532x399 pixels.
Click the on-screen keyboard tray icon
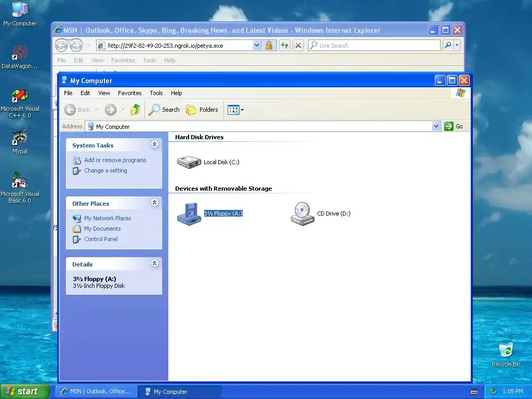[474, 392]
